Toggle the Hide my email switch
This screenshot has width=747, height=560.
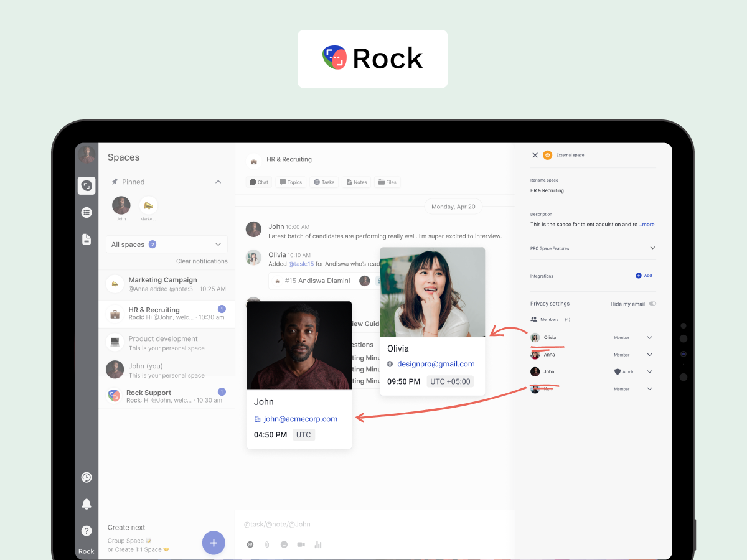pyautogui.click(x=652, y=304)
